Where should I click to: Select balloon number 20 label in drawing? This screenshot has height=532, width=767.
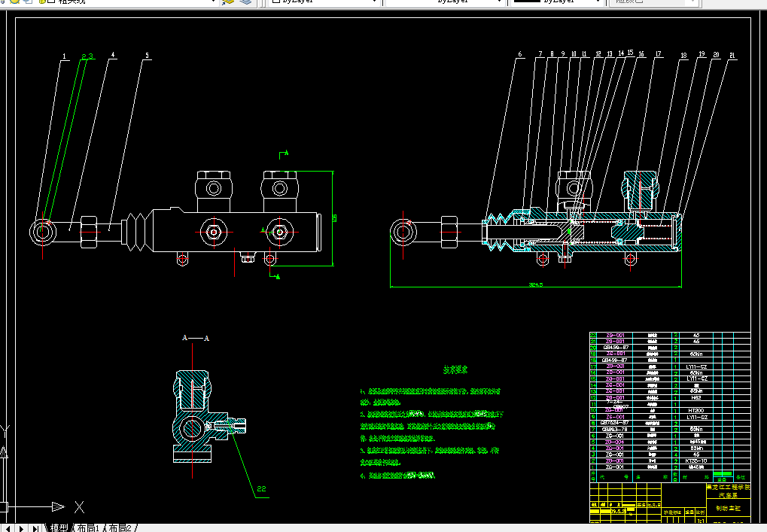click(716, 55)
